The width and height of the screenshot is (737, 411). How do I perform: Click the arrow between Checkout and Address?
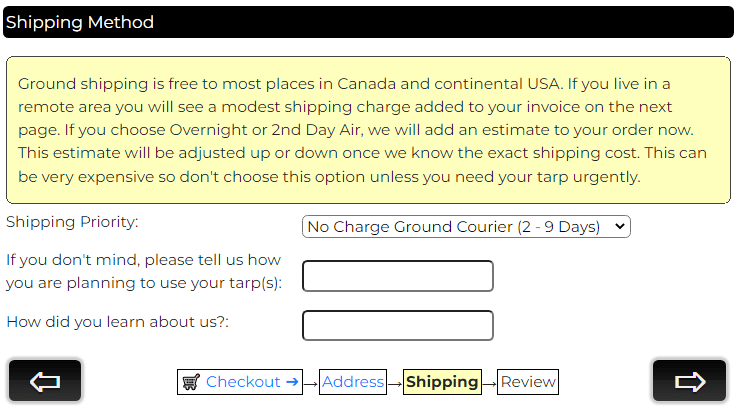pyautogui.click(x=311, y=382)
